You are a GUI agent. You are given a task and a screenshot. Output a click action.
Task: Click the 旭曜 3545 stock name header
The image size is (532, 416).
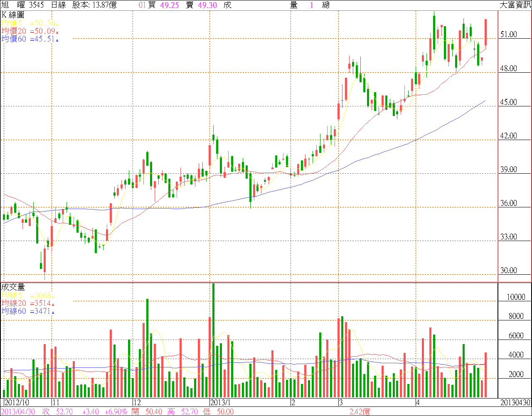[23, 5]
